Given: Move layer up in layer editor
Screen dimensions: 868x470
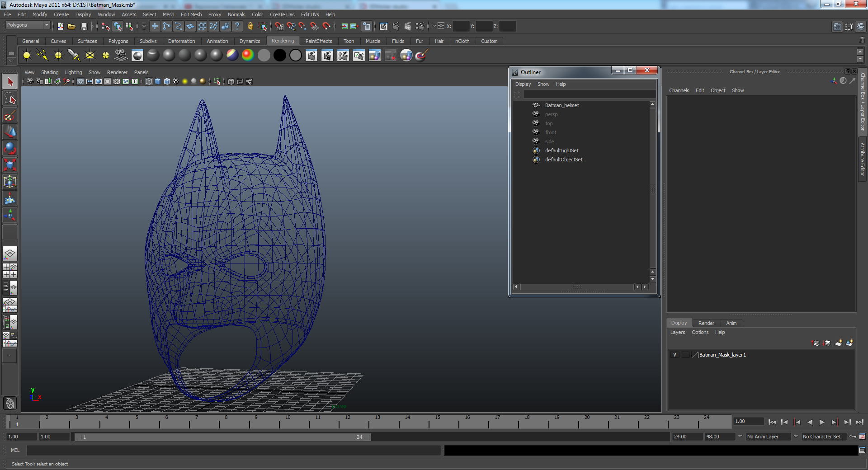Looking at the screenshot, I should click(816, 343).
